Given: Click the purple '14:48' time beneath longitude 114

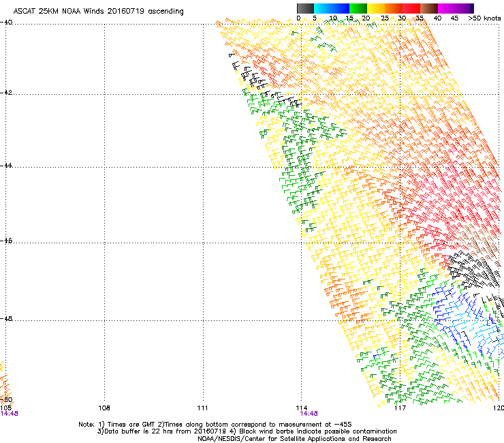Looking at the screenshot, I should pyautogui.click(x=309, y=414).
